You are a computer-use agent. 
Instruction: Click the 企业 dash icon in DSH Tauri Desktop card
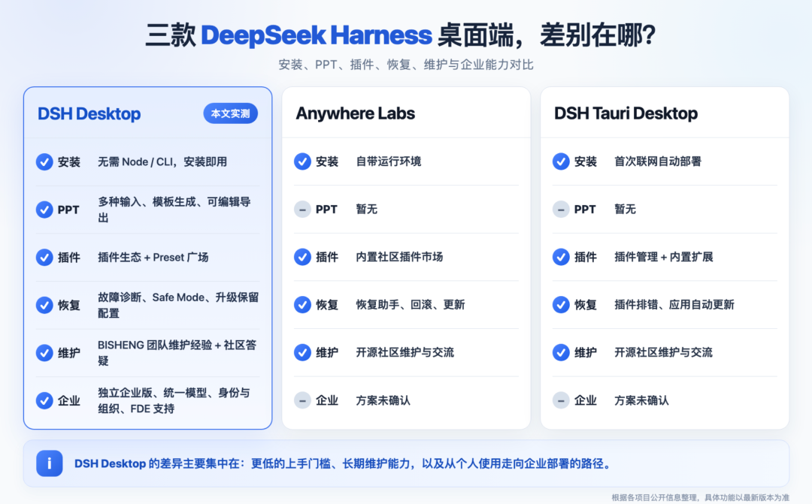point(561,400)
